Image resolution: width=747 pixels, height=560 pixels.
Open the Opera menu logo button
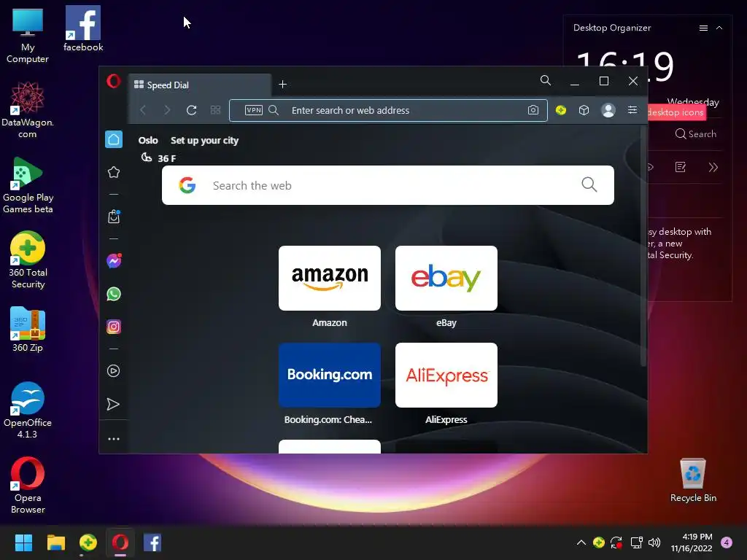pyautogui.click(x=113, y=81)
